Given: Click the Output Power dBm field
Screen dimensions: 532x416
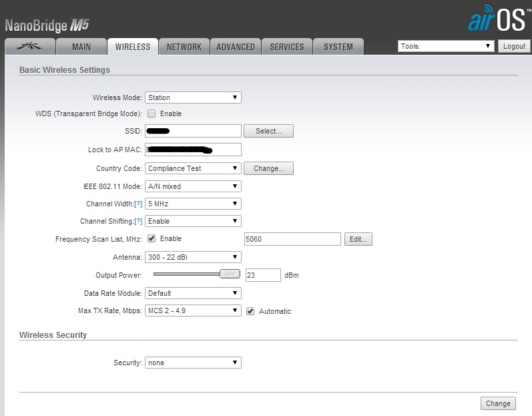Looking at the screenshot, I should pos(263,275).
